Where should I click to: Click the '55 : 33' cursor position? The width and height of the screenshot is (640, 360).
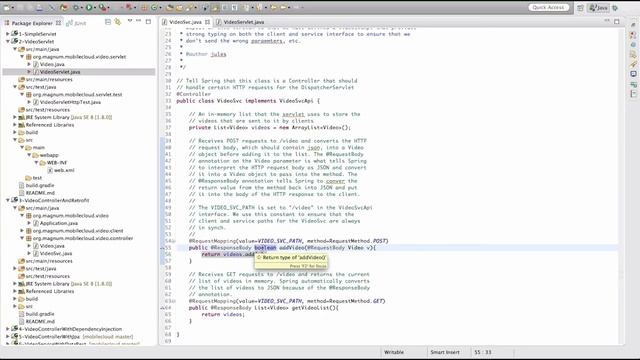click(x=483, y=352)
